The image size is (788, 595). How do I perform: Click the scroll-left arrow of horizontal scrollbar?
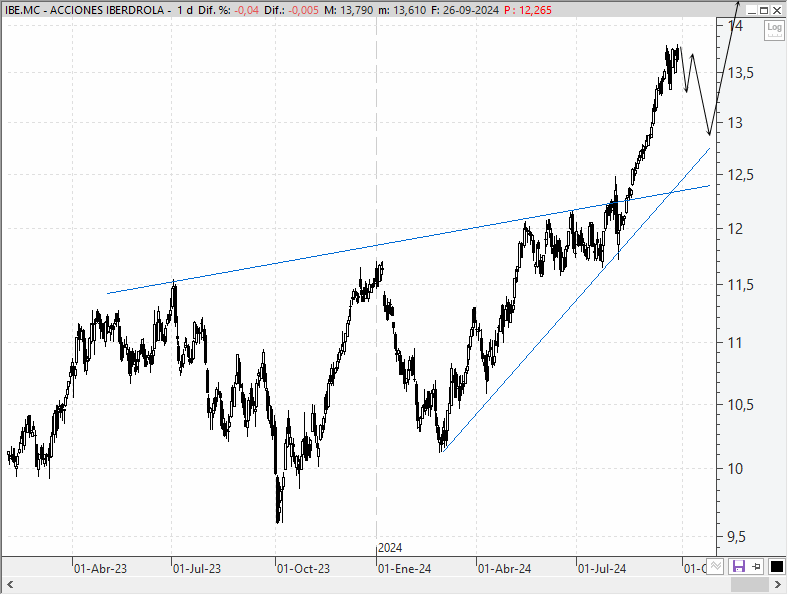point(10,584)
